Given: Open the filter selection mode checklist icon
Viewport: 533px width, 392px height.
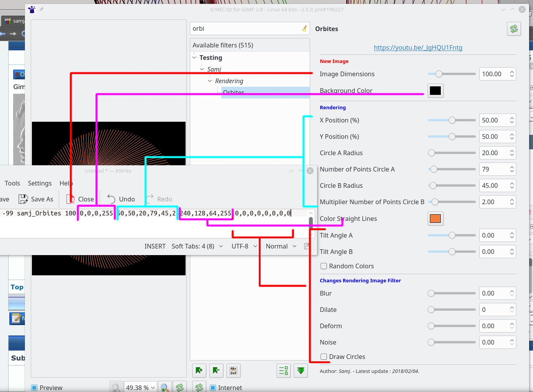Looking at the screenshot, I should coord(284,371).
